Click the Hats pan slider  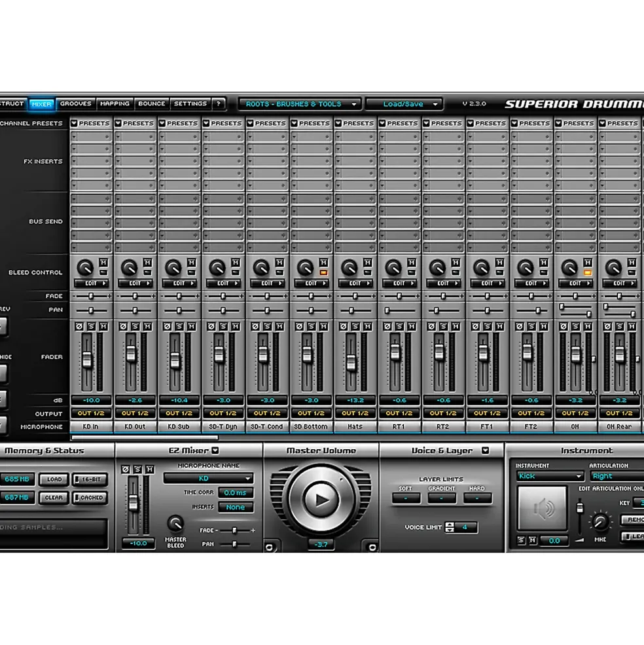pos(351,310)
